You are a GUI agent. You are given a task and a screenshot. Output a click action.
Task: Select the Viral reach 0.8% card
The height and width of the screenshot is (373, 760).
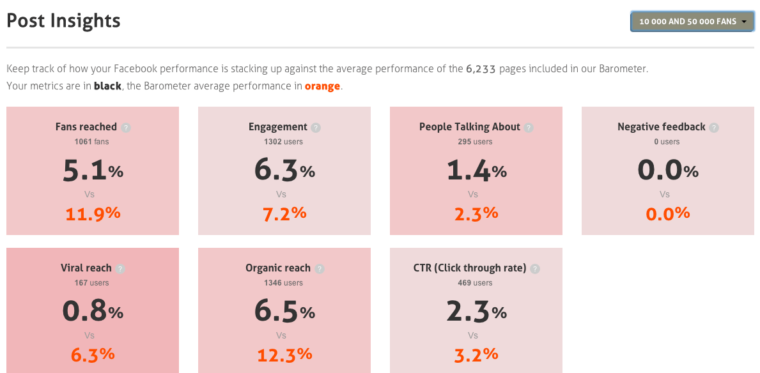pos(93,311)
